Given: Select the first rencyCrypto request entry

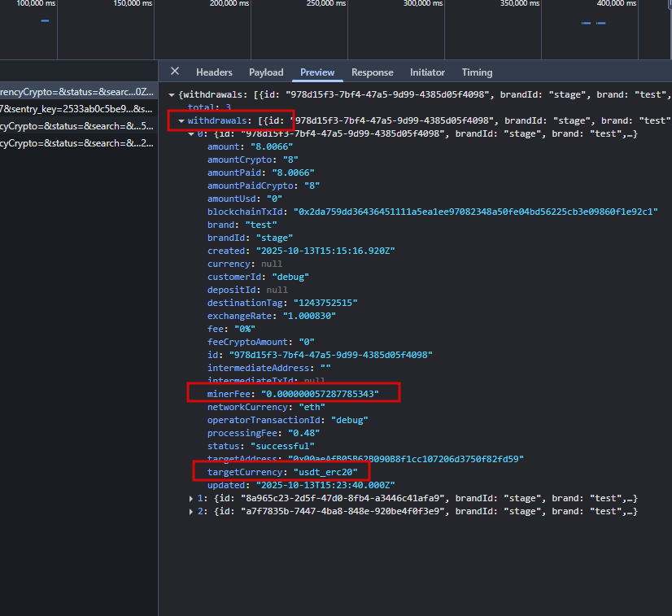Looking at the screenshot, I should [76, 92].
